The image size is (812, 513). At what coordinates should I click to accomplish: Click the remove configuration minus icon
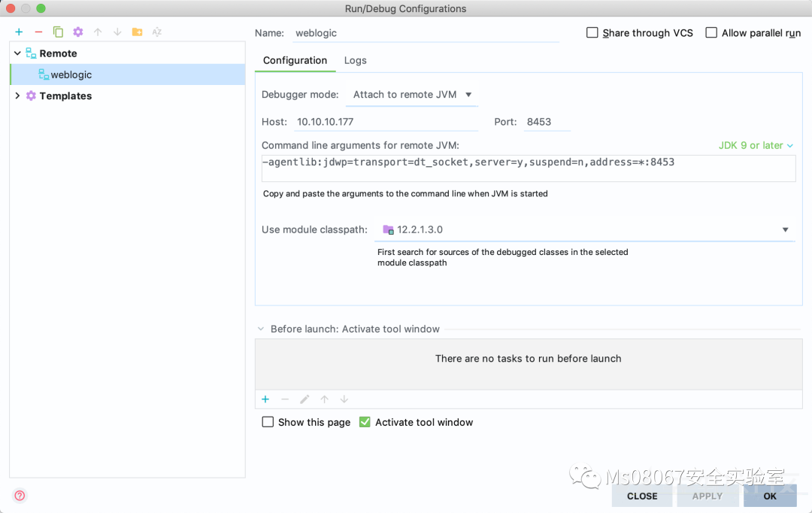click(x=38, y=32)
